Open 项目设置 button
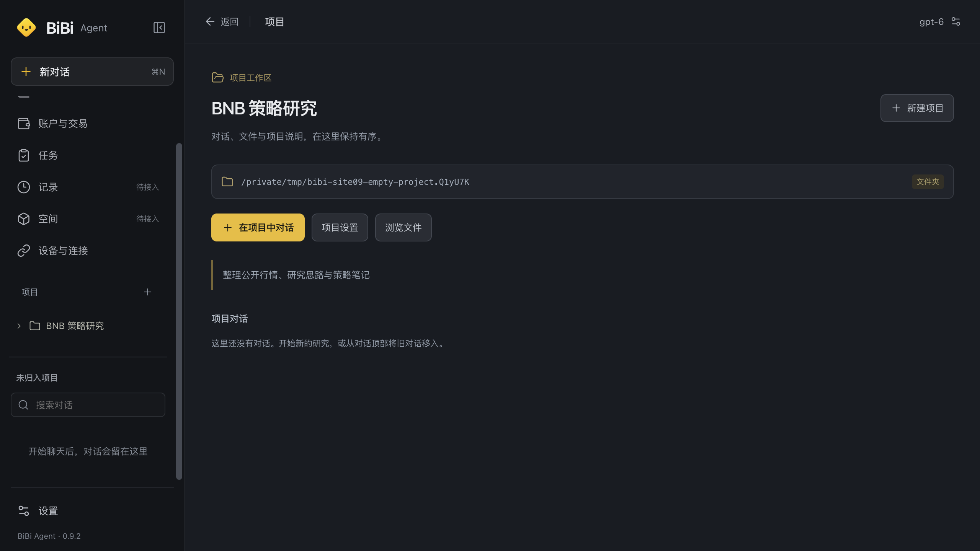The width and height of the screenshot is (980, 551). tap(340, 228)
